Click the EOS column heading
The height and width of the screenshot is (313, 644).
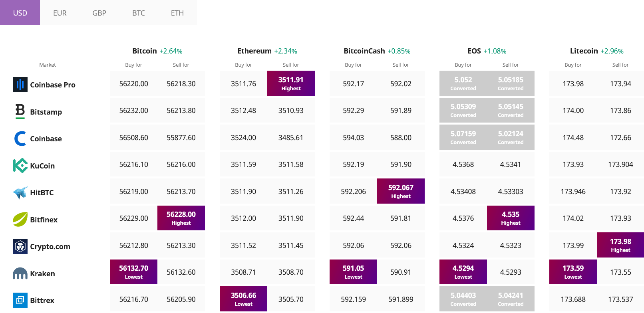tap(474, 51)
